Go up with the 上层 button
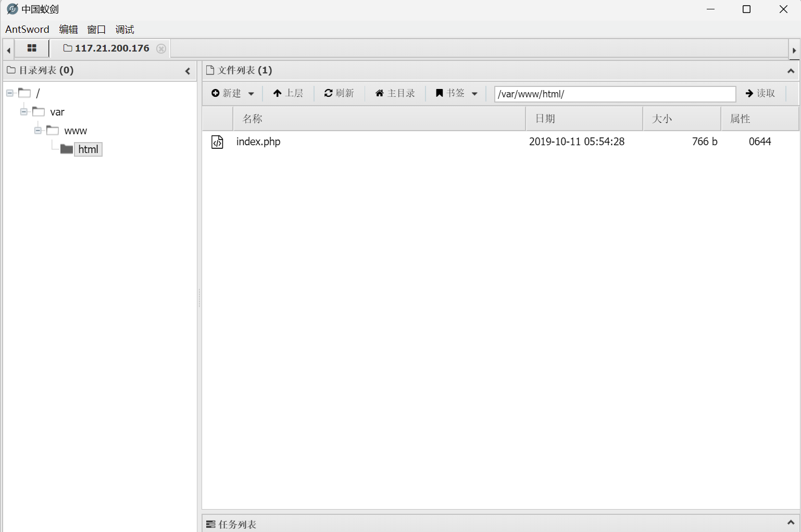 coord(288,93)
